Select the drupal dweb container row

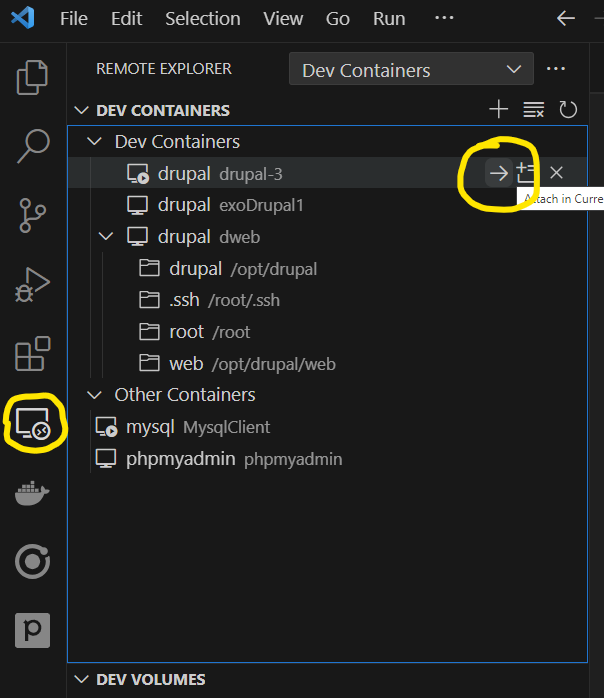tap(328, 236)
